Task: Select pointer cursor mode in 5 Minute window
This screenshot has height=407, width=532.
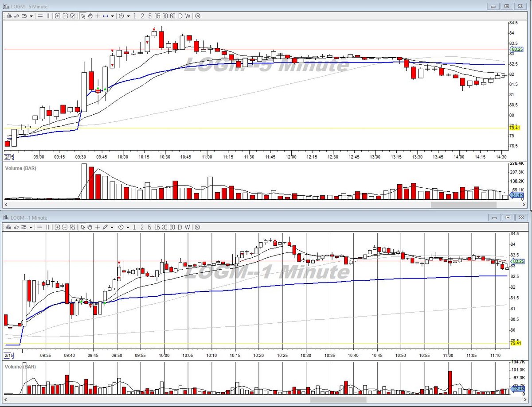Action: click(83, 16)
